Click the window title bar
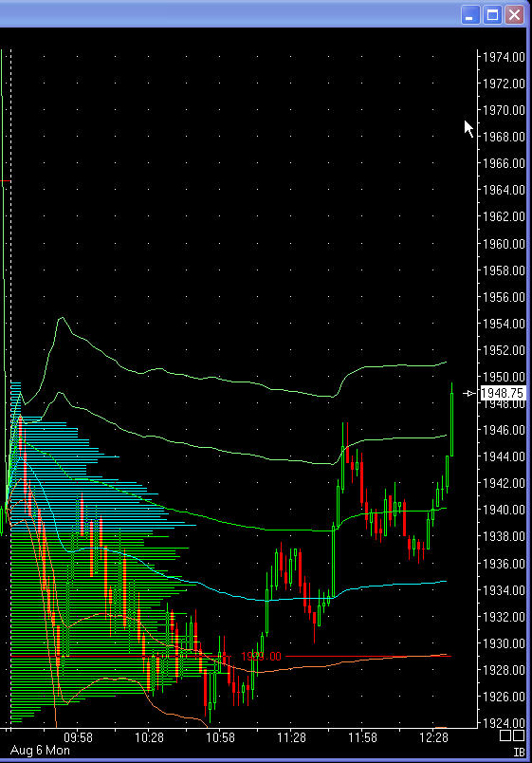 coord(229,14)
